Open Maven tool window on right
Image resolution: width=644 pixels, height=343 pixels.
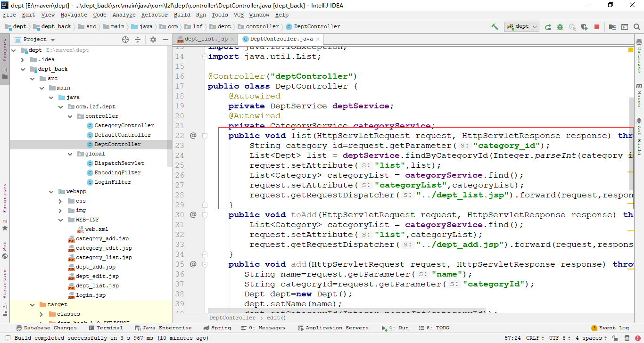(x=639, y=95)
